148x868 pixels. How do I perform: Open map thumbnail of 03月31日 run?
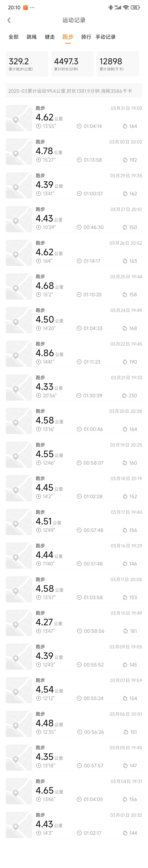(x=19, y=118)
